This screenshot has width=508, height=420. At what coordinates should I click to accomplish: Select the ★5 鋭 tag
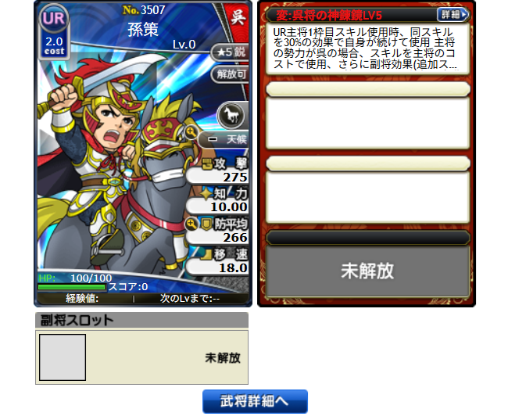[x=231, y=52]
